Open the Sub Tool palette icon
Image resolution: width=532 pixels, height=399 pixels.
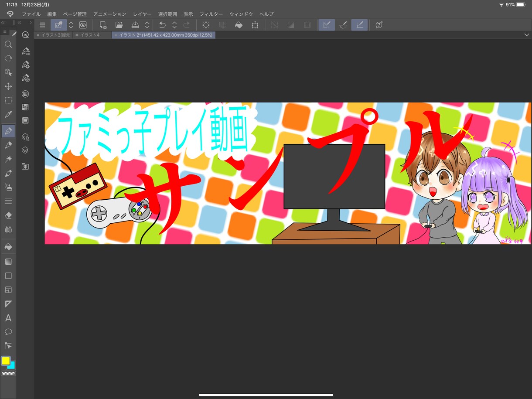[x=25, y=51]
